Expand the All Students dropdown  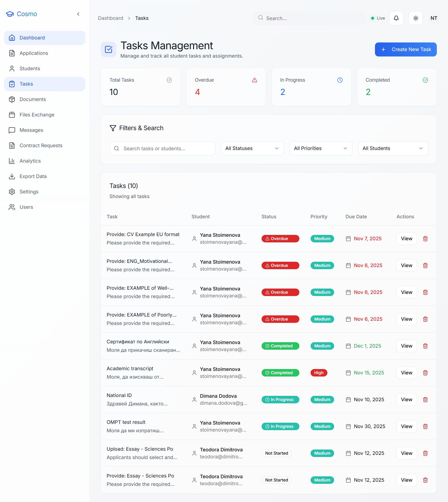point(393,148)
